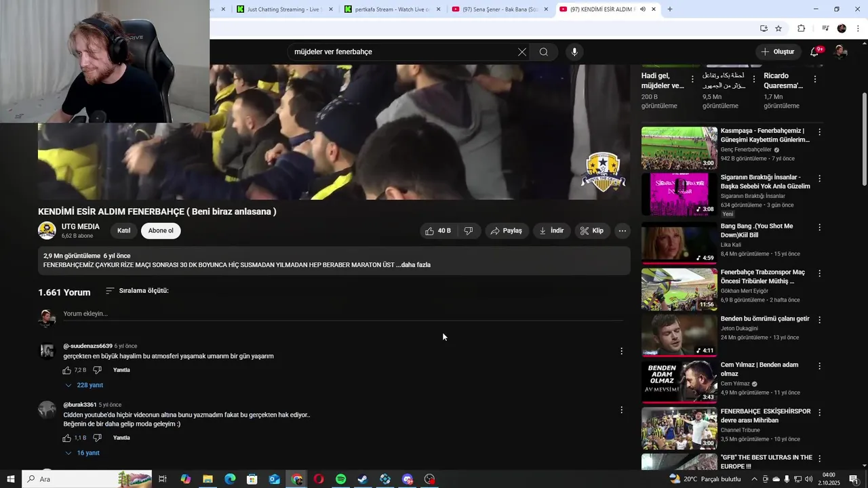
Task: Clear the search text with the X icon
Action: (522, 52)
